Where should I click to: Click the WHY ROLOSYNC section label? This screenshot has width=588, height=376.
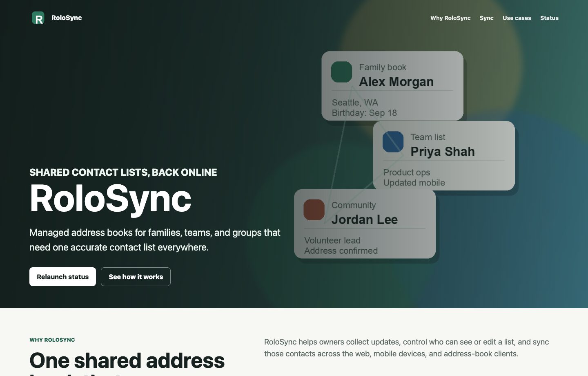click(x=52, y=340)
